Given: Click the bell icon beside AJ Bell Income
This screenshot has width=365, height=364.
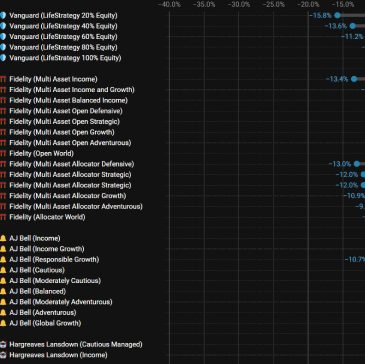Looking at the screenshot, I should pyautogui.click(x=3, y=238).
